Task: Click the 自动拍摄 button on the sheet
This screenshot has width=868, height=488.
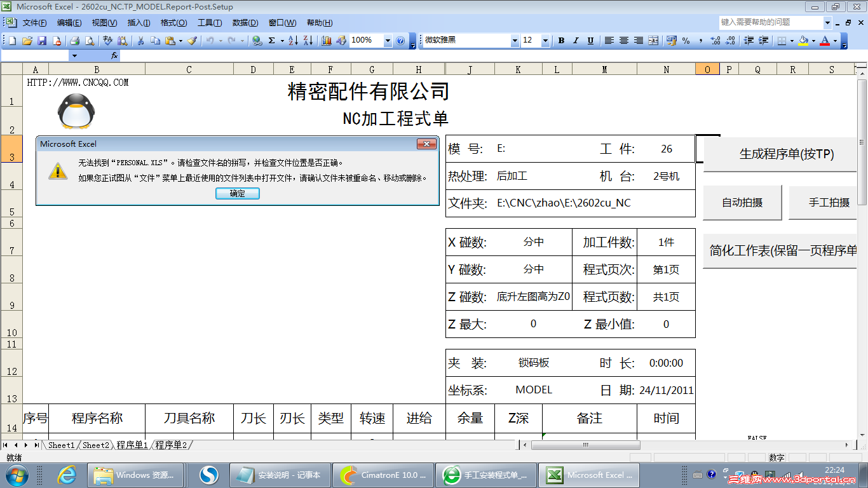Action: (742, 202)
